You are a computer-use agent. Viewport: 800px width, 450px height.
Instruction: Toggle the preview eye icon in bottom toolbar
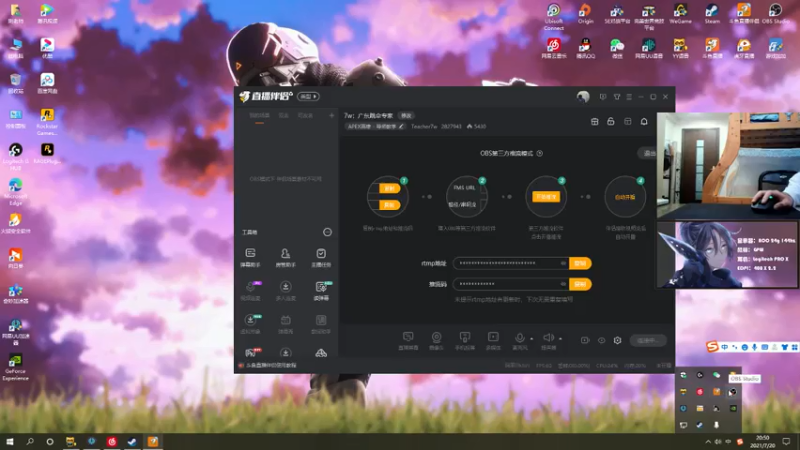point(602,340)
